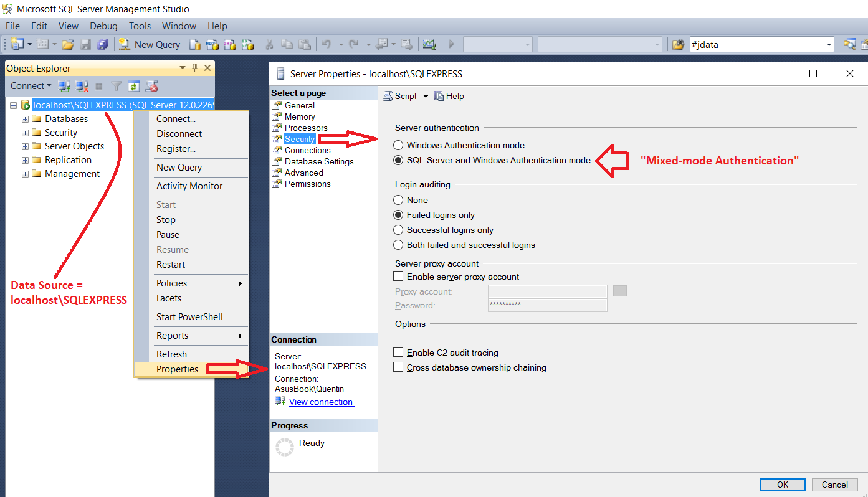Click the Disconnect icon in Object Explorer
This screenshot has width=868, height=497.
coord(82,86)
